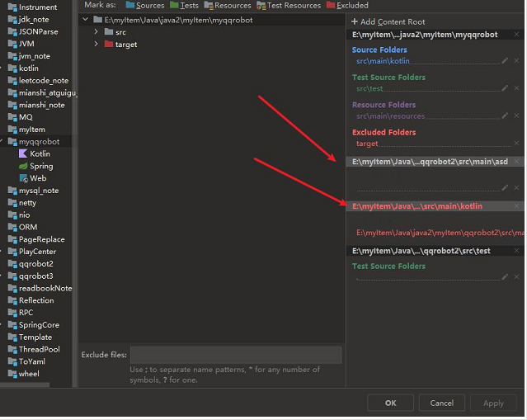Select the readbookNote module
This screenshot has width=527, height=420.
(40, 288)
